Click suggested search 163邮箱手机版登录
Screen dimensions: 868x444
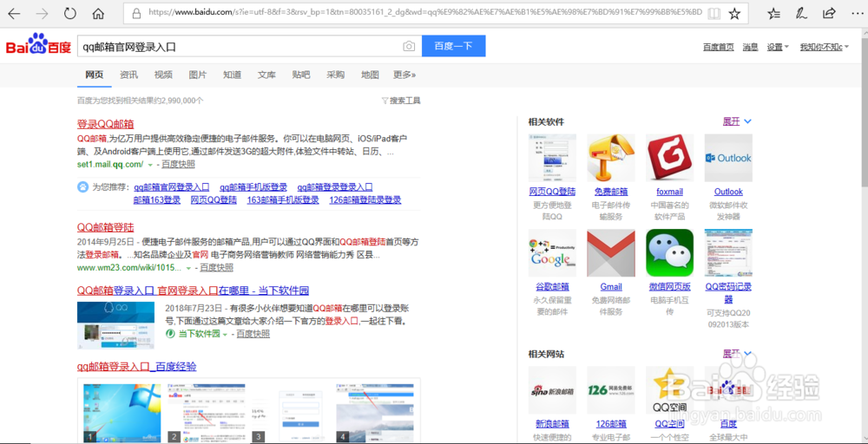coord(283,200)
